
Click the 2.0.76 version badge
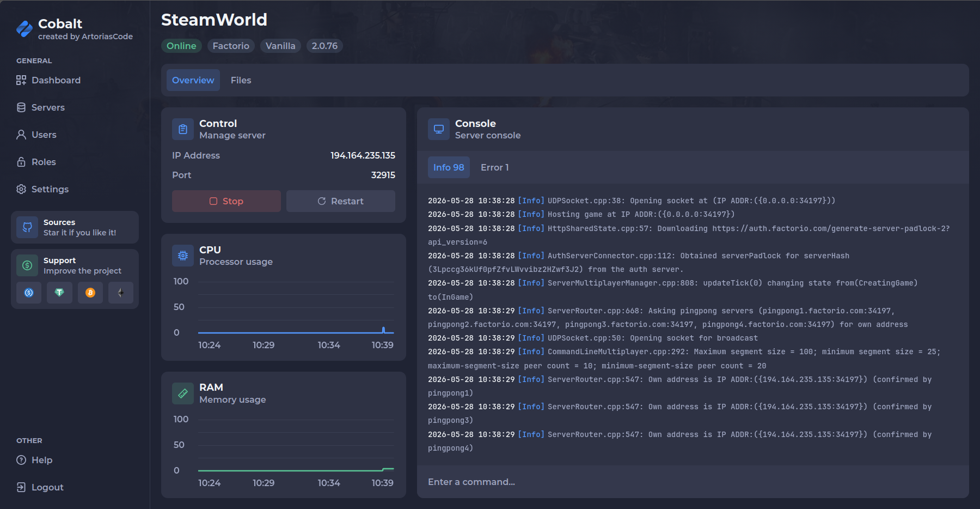[324, 46]
